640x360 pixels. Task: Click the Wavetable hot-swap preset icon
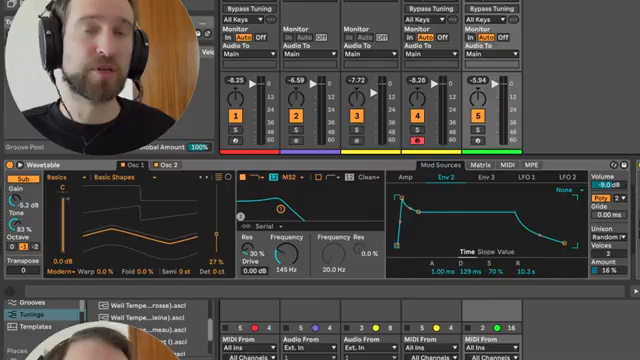[x=613, y=165]
